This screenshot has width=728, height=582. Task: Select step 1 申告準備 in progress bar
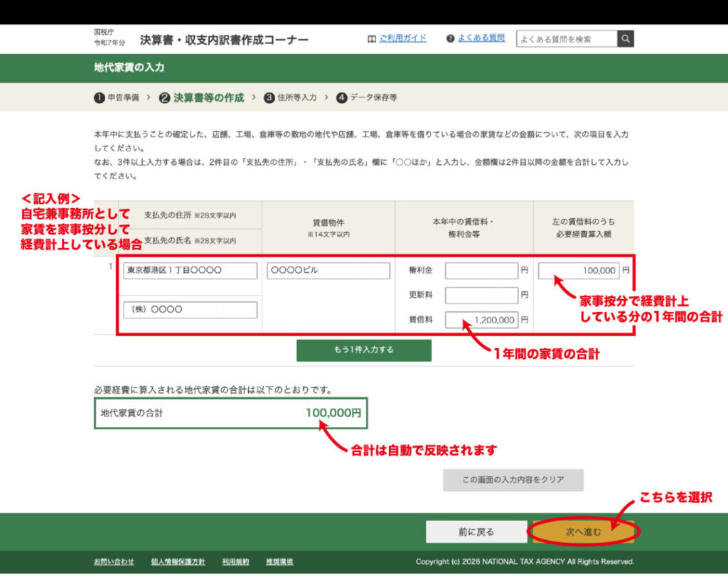[117, 97]
